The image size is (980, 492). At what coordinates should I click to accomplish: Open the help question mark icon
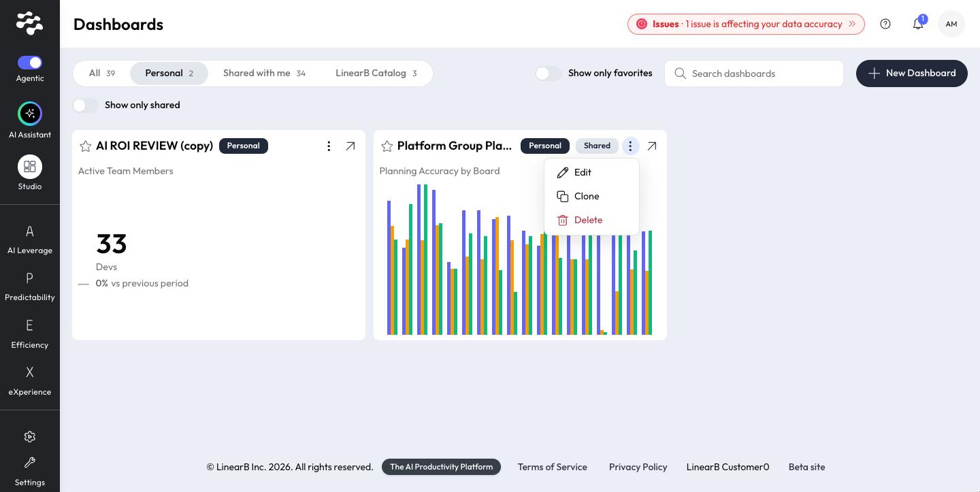pyautogui.click(x=885, y=24)
